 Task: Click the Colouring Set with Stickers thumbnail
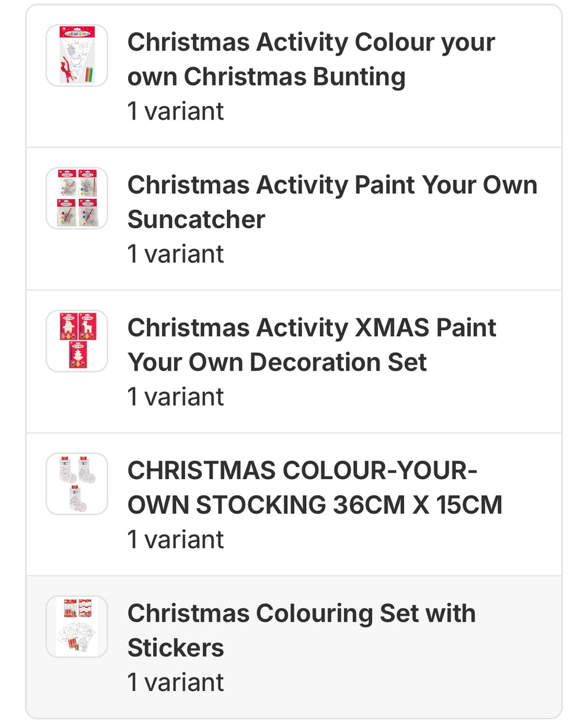77,627
